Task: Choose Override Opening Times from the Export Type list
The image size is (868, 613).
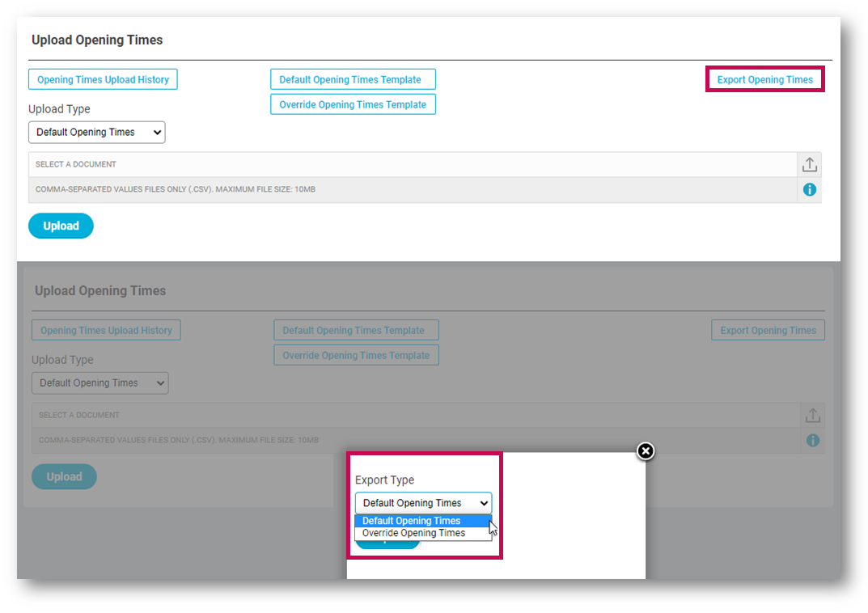Action: [413, 533]
